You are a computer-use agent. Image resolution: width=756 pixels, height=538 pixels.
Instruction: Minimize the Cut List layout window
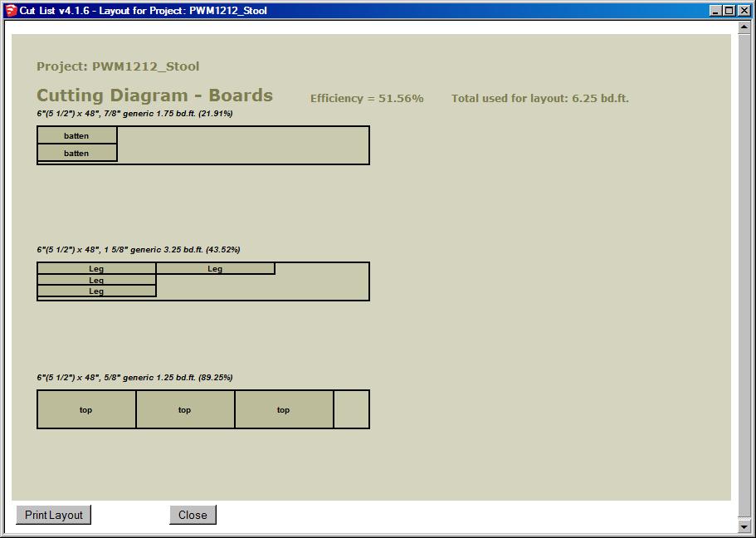coord(716,11)
